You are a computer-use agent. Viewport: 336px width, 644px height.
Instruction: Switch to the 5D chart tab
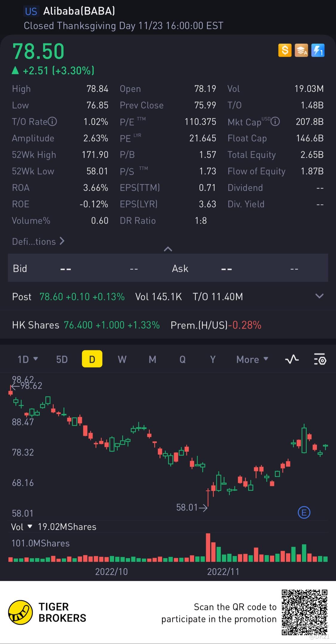tap(62, 359)
